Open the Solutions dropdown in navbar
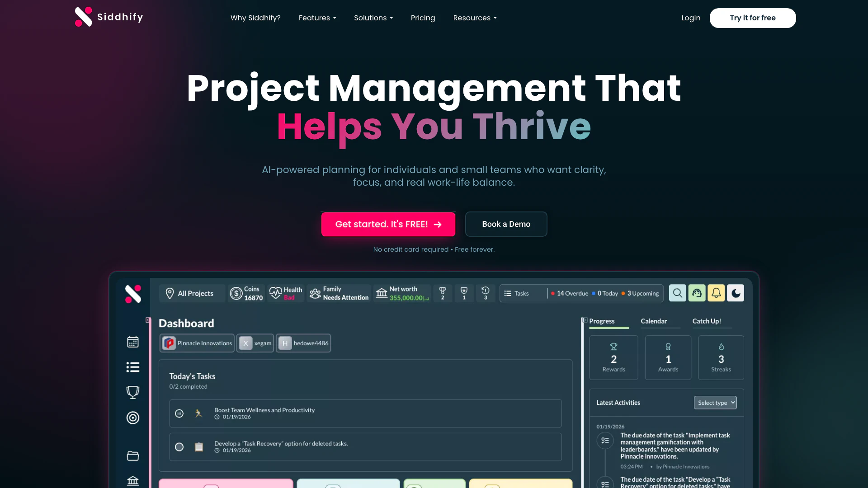868x488 pixels. pyautogui.click(x=373, y=18)
